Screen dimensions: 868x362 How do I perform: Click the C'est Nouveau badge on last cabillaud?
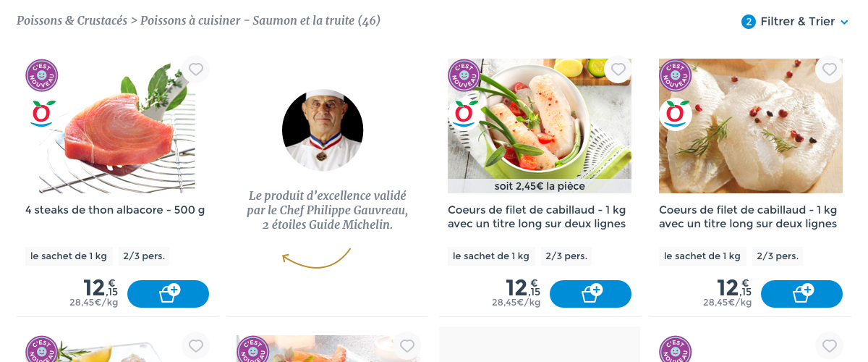pos(676,75)
